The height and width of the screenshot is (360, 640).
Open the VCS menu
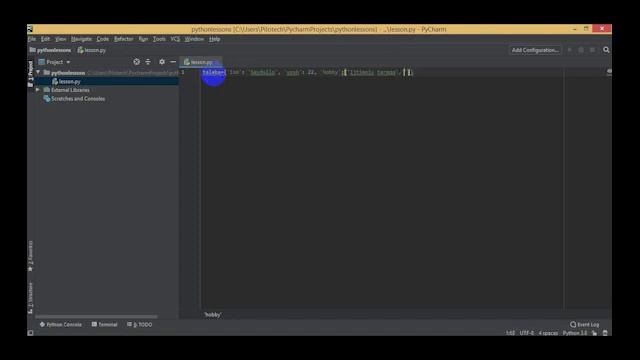[175, 39]
